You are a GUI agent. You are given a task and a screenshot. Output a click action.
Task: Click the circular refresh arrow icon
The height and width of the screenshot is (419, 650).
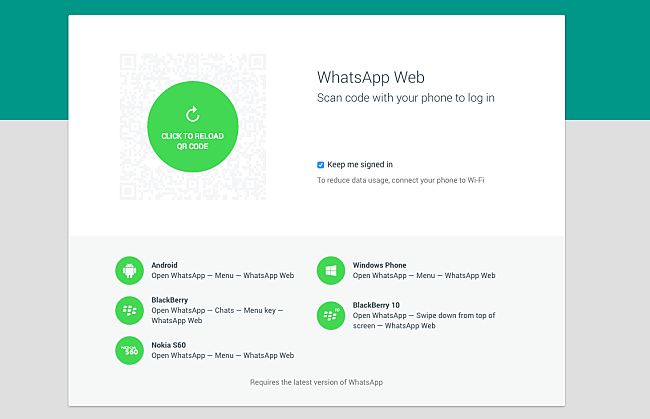(x=193, y=114)
